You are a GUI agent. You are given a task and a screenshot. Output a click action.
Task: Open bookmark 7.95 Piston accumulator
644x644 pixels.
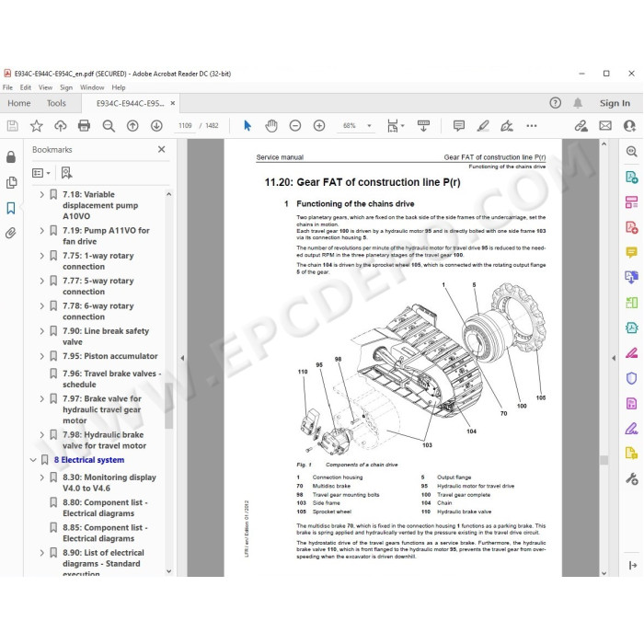[109, 356]
